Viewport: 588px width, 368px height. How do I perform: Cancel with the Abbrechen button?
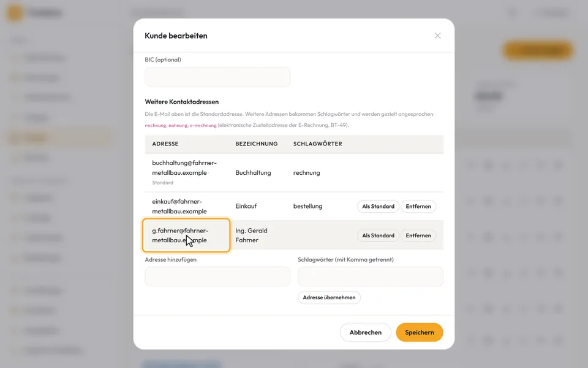365,332
